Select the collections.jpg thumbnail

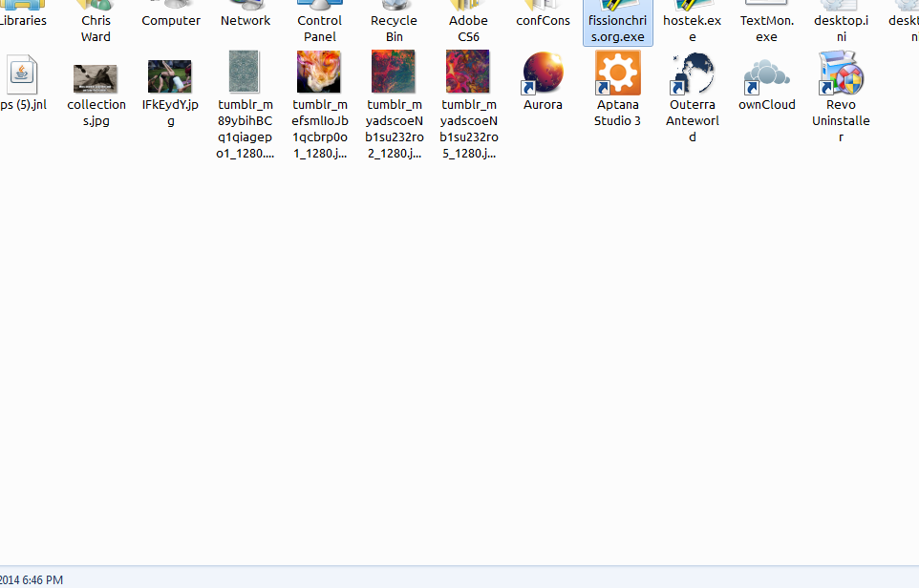[x=96, y=77]
